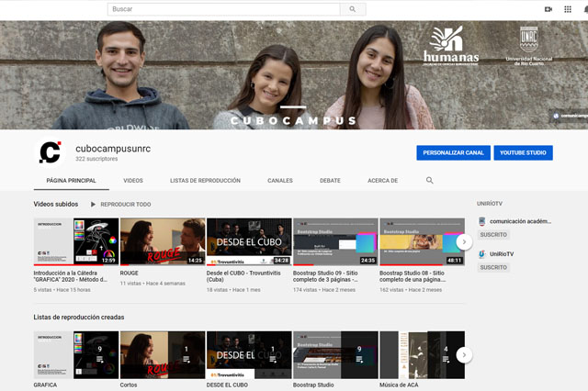This screenshot has width=588, height=391.
Task: Click the UniRioTV channel icon
Action: pyautogui.click(x=481, y=254)
